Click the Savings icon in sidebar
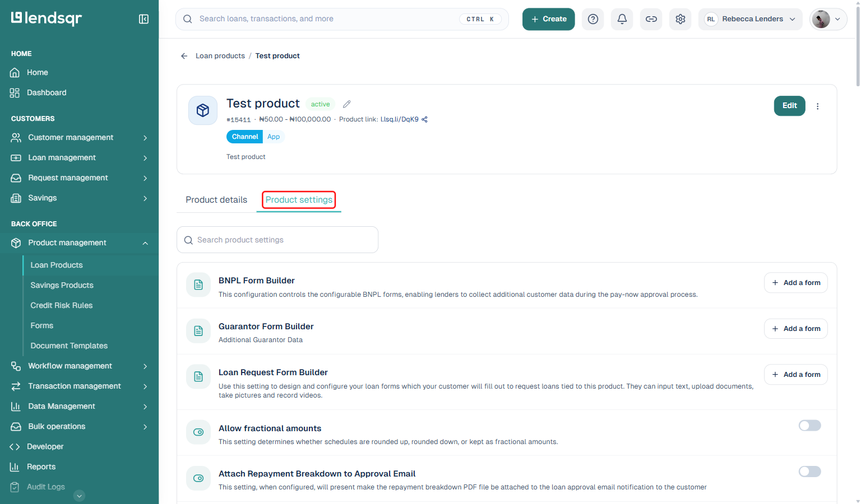 click(x=16, y=198)
